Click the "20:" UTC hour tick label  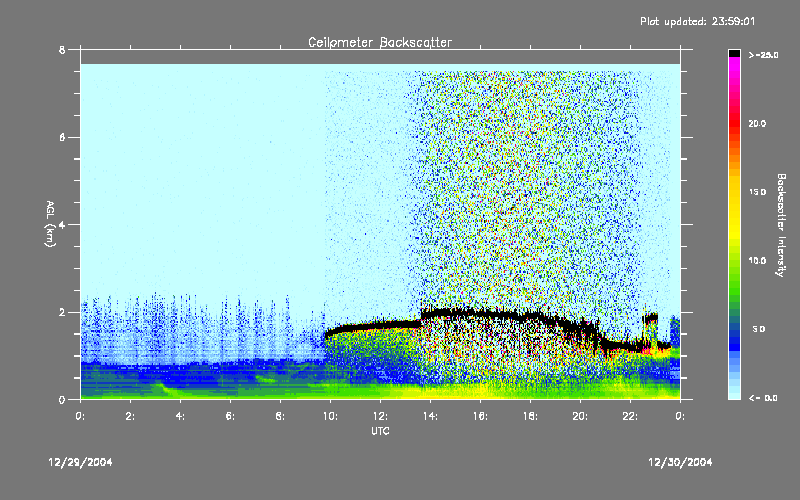click(580, 416)
